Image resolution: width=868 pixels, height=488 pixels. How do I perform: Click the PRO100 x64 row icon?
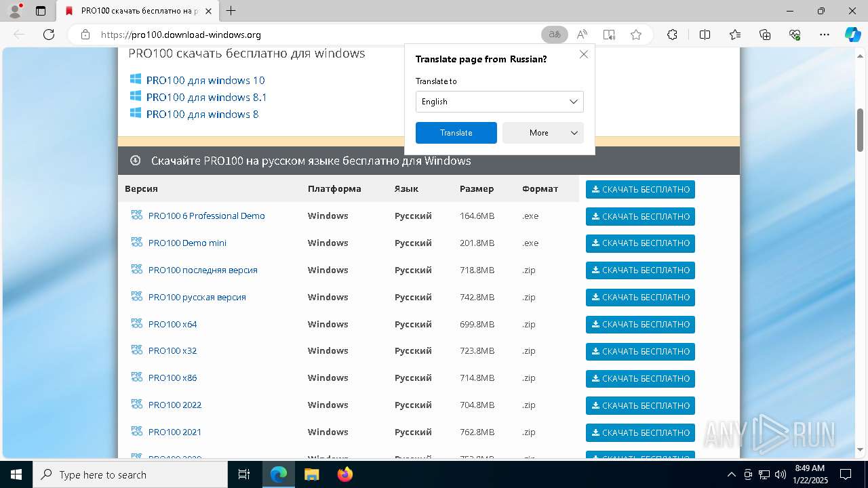(x=137, y=323)
